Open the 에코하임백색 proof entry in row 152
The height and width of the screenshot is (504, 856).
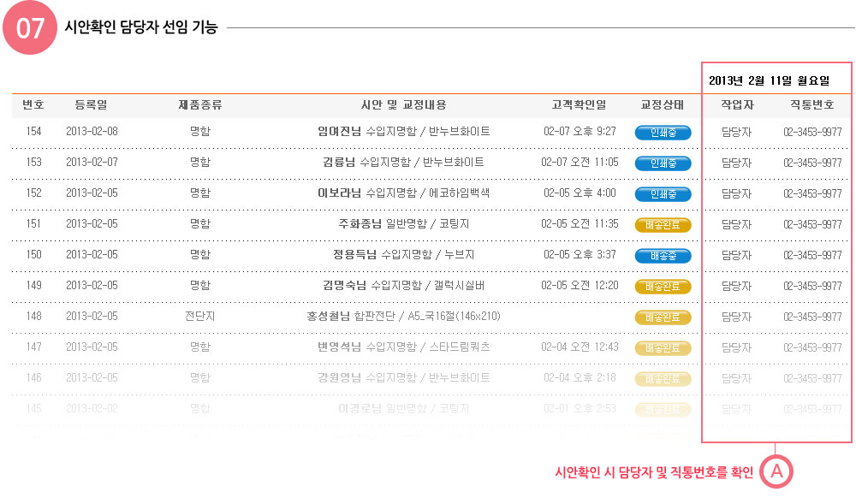[403, 193]
